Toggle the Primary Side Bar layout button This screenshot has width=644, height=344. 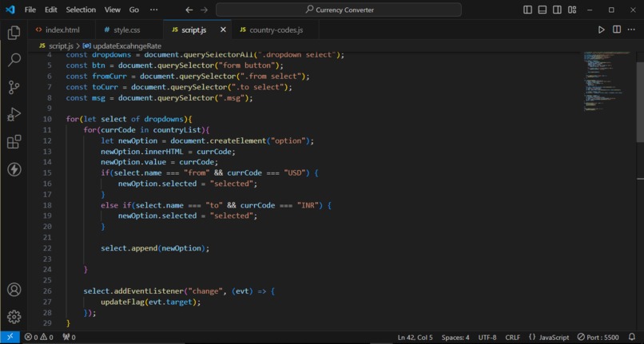click(528, 10)
